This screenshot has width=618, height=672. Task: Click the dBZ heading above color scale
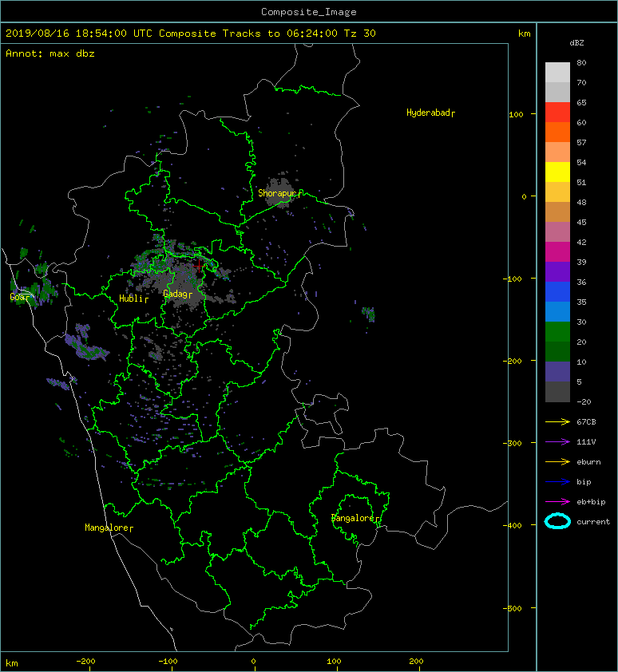pos(576,43)
